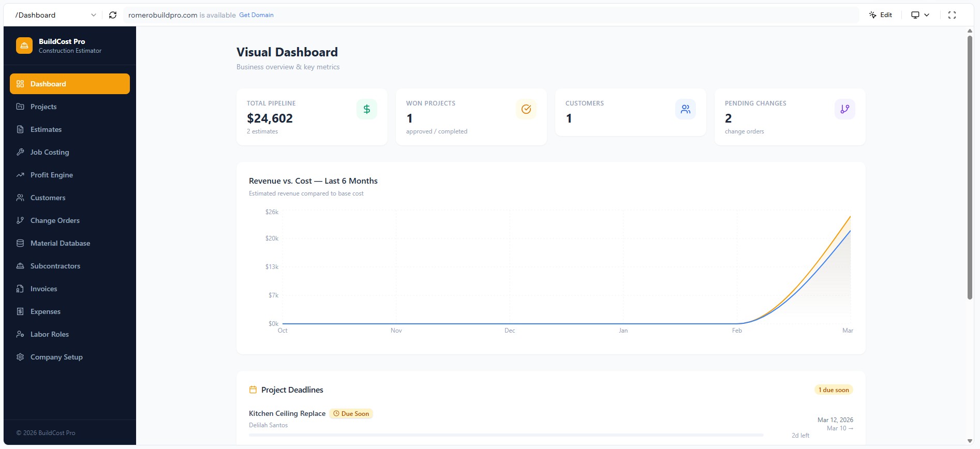980x449 pixels.
Task: Click the scrollbar down arrow
Action: [x=970, y=441]
